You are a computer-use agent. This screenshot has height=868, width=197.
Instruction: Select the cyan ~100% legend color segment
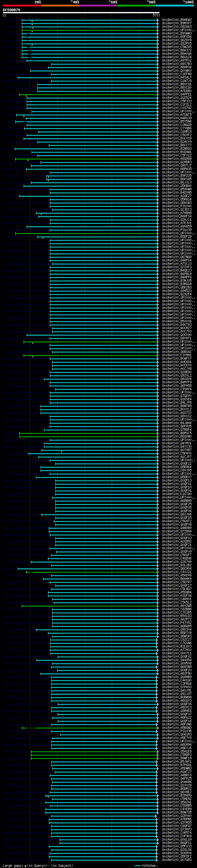coord(175,6)
